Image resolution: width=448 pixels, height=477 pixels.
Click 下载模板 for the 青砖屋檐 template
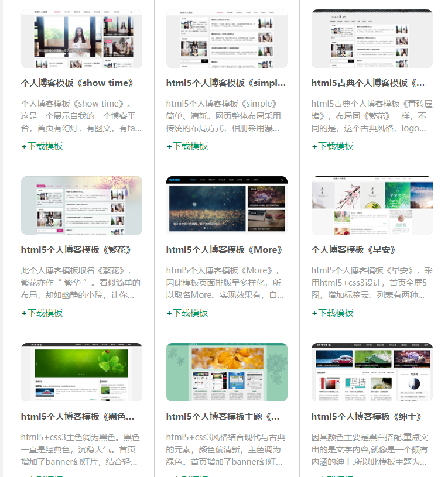tap(333, 146)
